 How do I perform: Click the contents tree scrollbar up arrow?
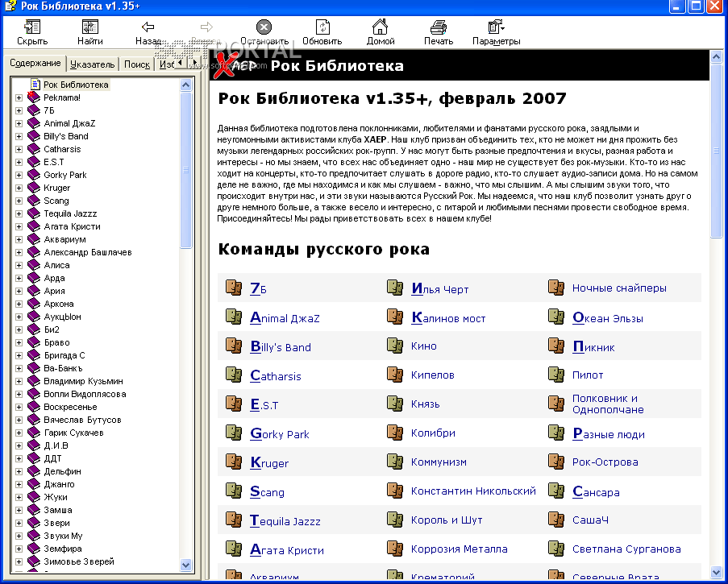(x=185, y=85)
